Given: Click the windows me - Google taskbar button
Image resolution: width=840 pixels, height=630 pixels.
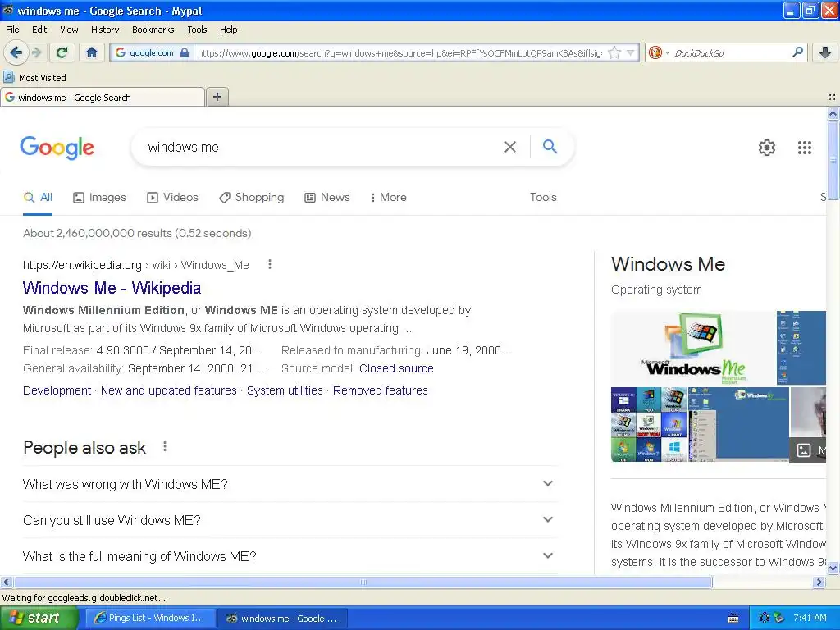Looking at the screenshot, I should pyautogui.click(x=282, y=618).
